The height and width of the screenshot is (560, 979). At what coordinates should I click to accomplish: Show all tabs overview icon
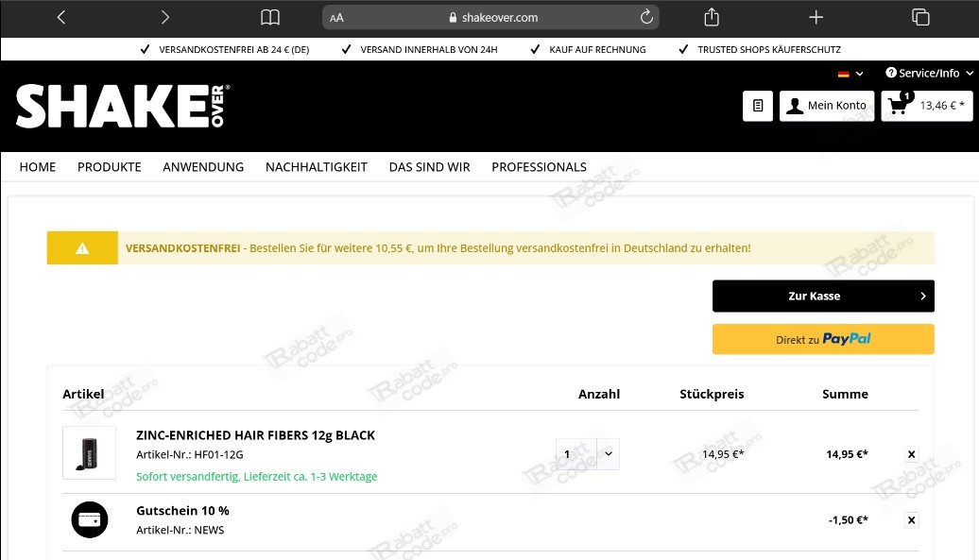coord(920,17)
